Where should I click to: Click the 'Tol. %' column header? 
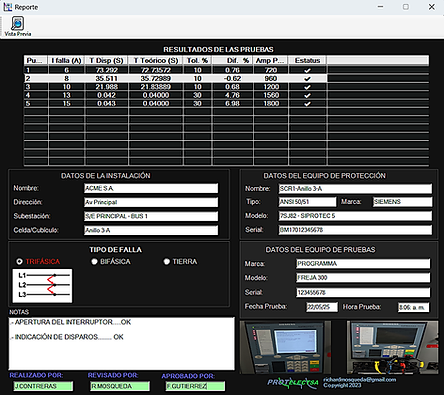click(x=197, y=60)
